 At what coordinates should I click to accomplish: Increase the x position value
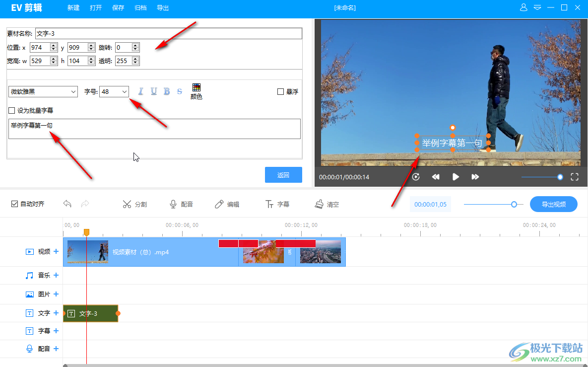(54, 45)
